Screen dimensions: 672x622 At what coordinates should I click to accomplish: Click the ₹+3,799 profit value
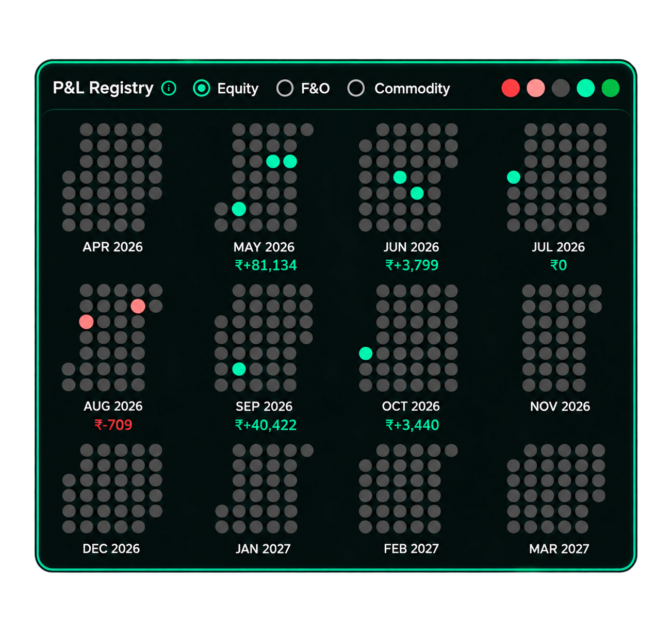click(412, 265)
